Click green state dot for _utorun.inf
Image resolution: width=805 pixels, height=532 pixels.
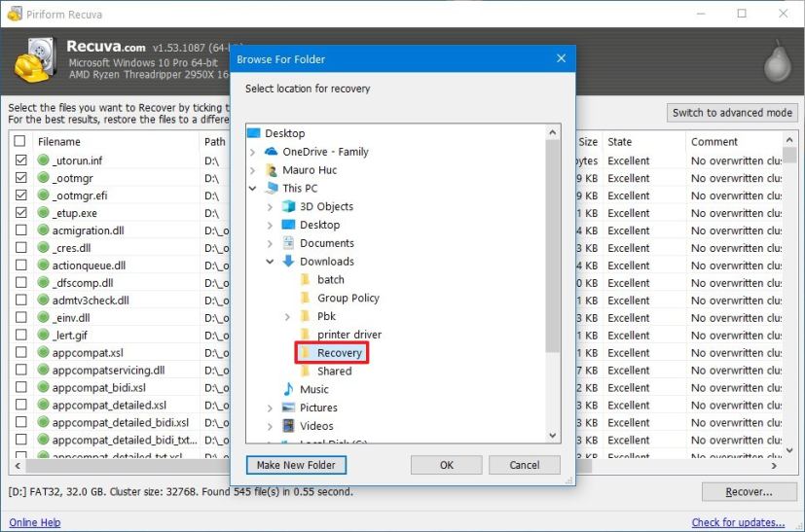(x=43, y=160)
